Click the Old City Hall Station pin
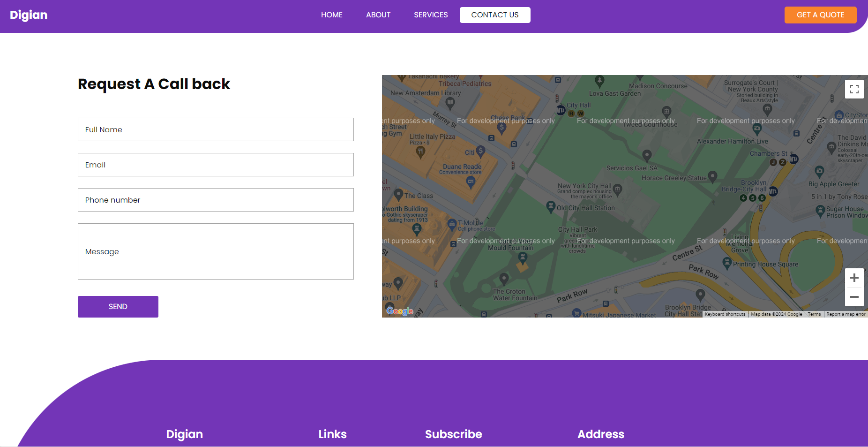 pos(551,206)
